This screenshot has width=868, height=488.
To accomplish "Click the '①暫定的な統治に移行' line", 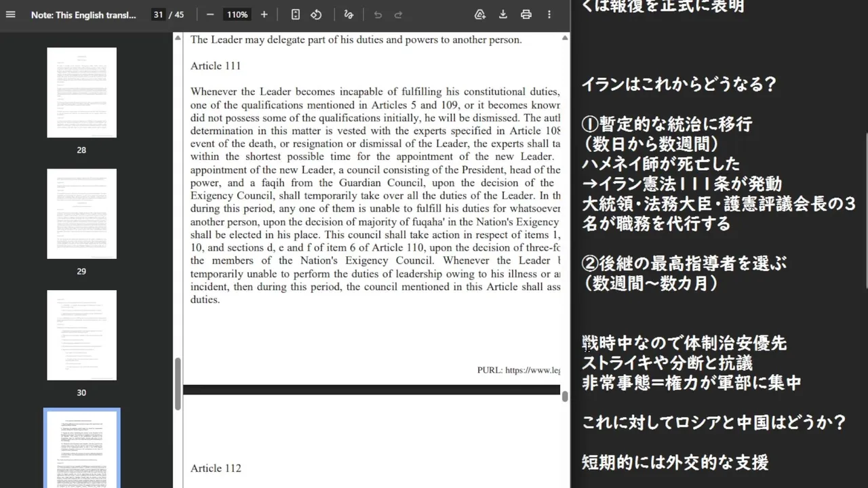I will click(667, 125).
